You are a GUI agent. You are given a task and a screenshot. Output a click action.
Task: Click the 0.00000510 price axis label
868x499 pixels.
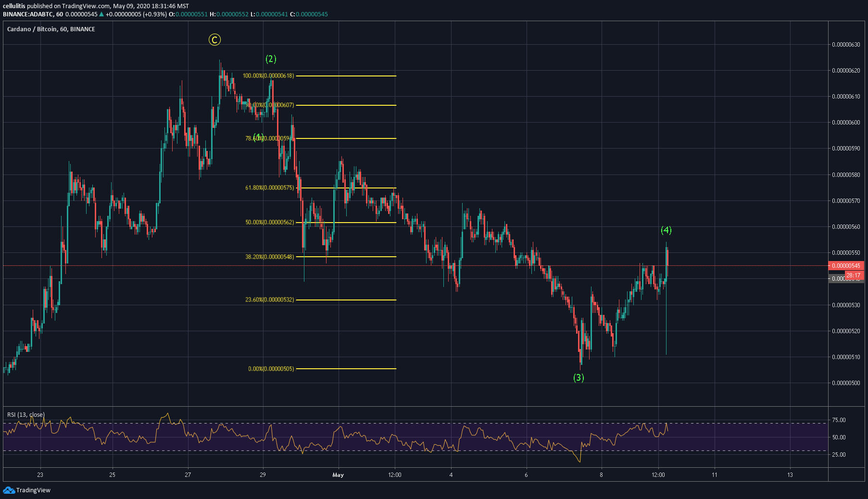(846, 357)
